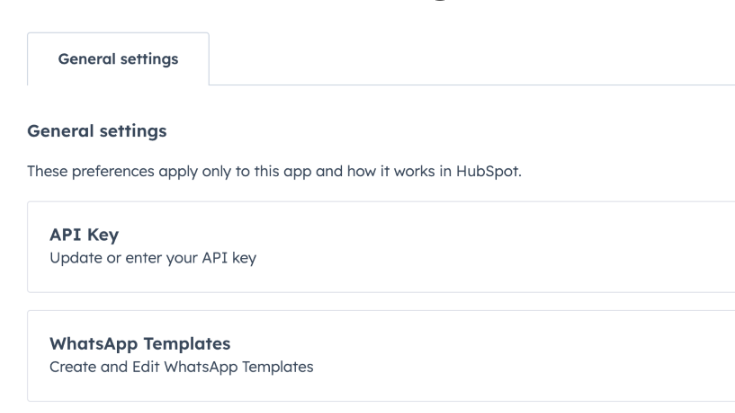The image size is (735, 413).
Task: Click the bottom border of WhatsApp Templates card
Action: pyautogui.click(x=380, y=401)
